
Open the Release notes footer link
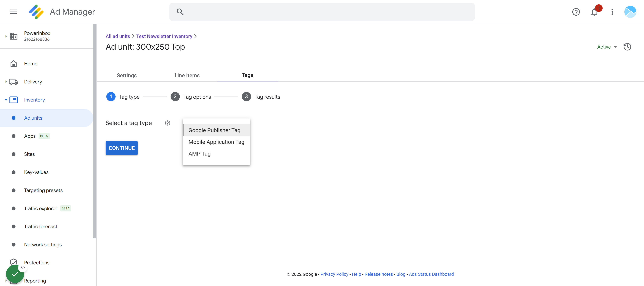[x=379, y=274]
